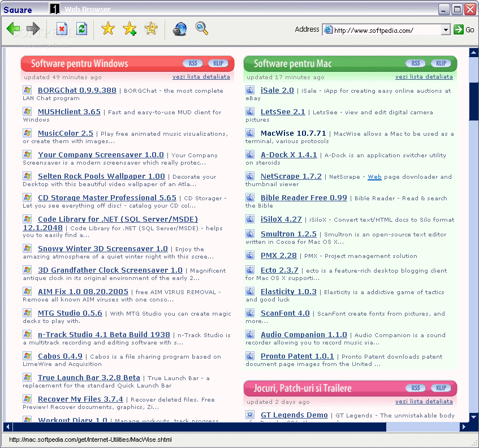Viewport: 479px width, 448px height.
Task: Open the Address bar dropdown arrow
Action: (x=446, y=30)
